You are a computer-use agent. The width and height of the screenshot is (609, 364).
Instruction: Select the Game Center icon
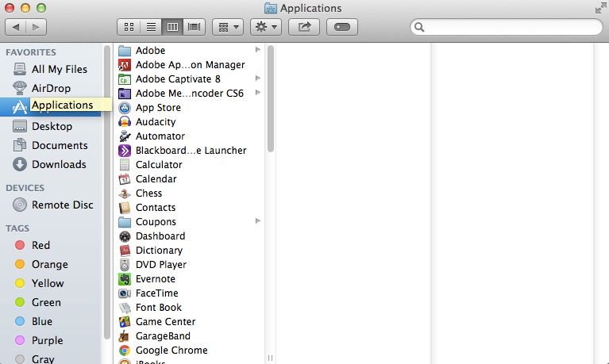[x=125, y=322]
